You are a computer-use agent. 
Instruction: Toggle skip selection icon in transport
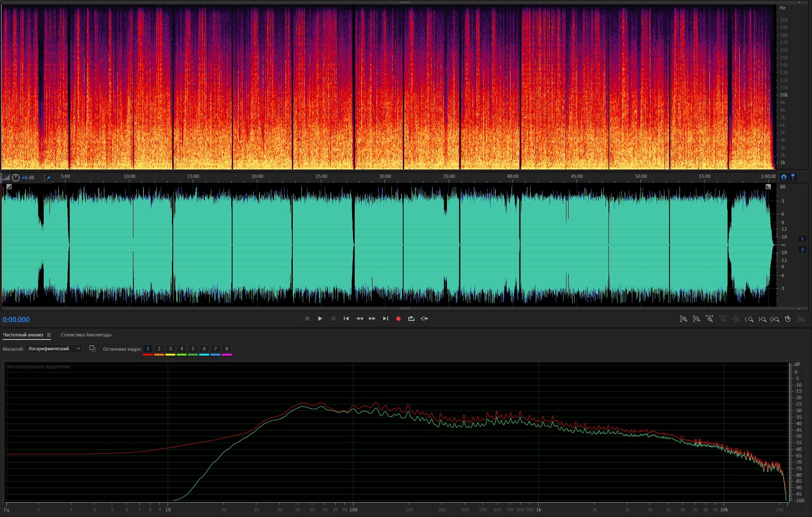point(424,319)
